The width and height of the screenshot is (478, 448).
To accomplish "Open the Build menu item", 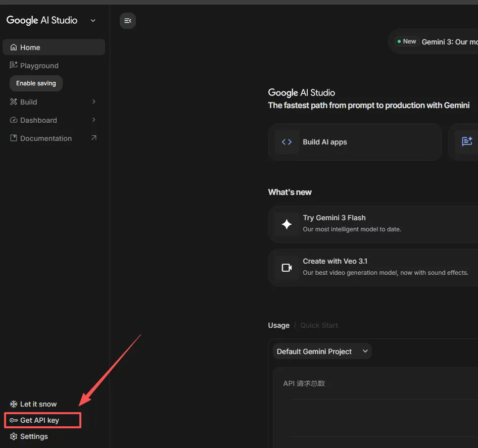I will pyautogui.click(x=54, y=102).
